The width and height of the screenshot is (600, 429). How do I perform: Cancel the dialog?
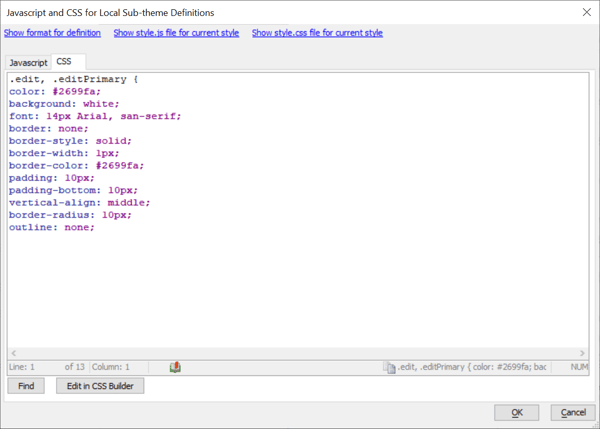pyautogui.click(x=572, y=412)
